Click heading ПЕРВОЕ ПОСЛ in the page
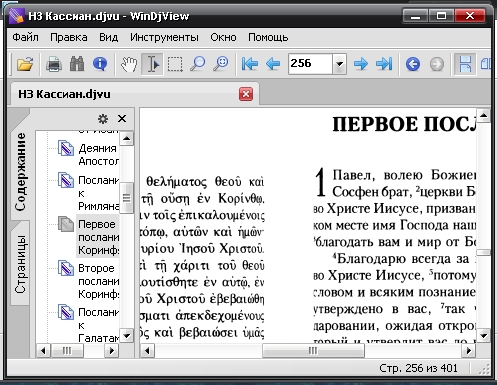The image size is (497, 385). point(404,124)
